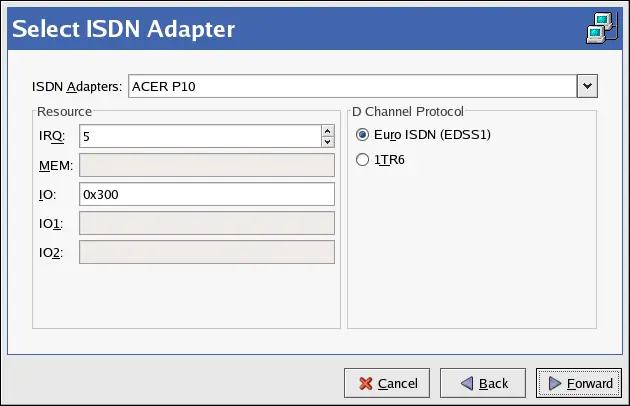The image size is (630, 406).
Task: Open the ISDN Adapters dropdown arrow
Action: click(x=587, y=86)
